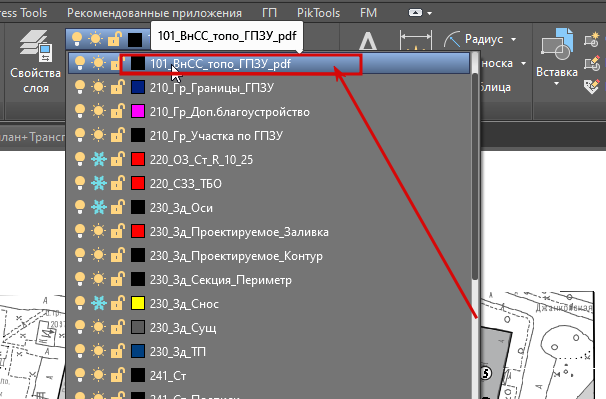Select layer 220_СЗЗ_ТБО in the list
The image size is (606, 399).
point(186,184)
